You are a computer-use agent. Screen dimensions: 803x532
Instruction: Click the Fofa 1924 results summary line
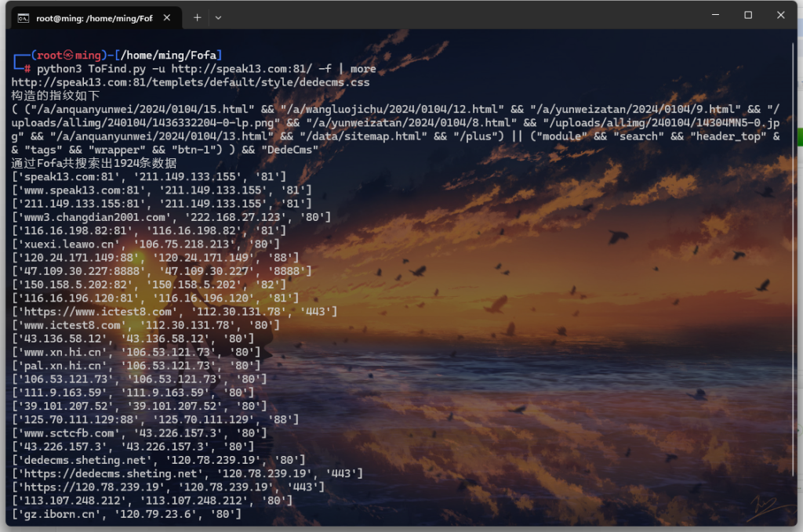pyautogui.click(x=94, y=163)
